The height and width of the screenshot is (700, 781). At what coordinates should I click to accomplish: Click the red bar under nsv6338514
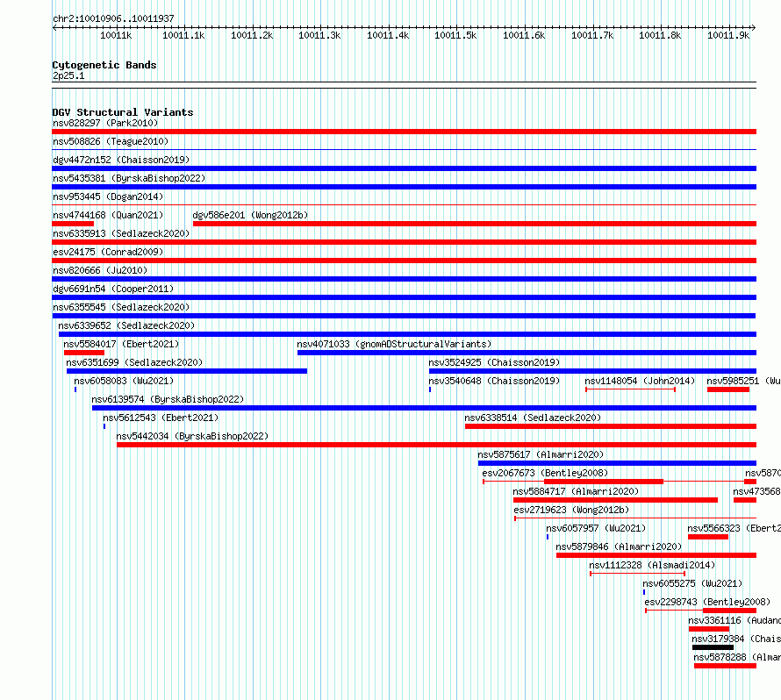coord(610,426)
